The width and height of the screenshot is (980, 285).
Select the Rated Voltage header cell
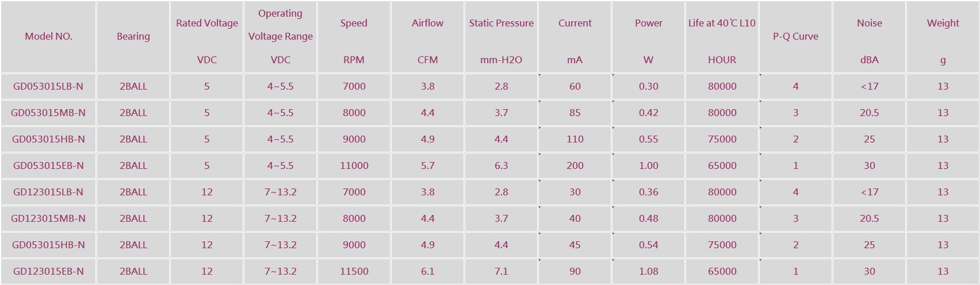point(207,36)
